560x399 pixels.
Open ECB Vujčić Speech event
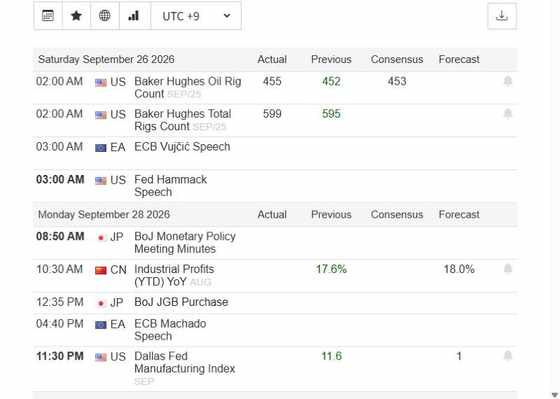(x=182, y=147)
